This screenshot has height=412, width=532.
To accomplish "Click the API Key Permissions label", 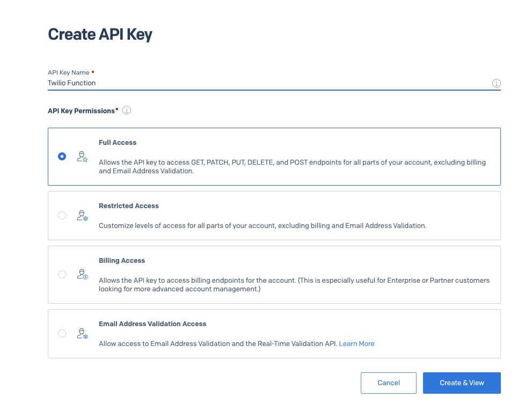I will tap(82, 111).
